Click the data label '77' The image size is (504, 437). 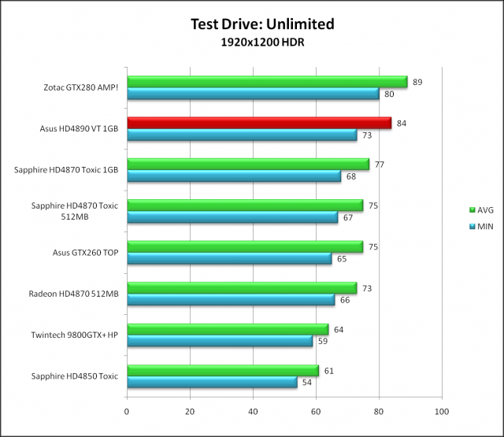point(380,165)
